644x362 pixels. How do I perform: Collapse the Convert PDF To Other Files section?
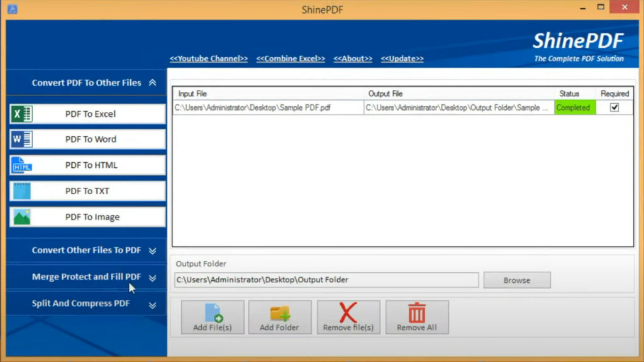87,82
